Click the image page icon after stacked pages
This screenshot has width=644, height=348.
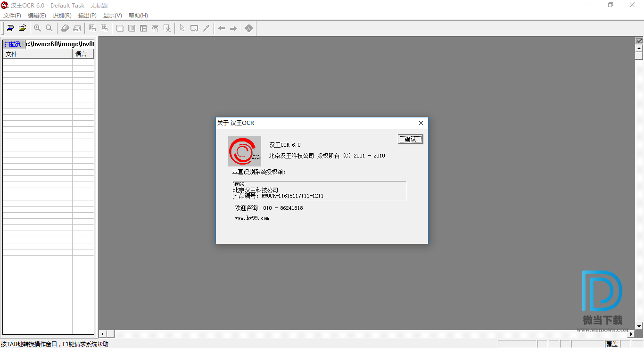[x=77, y=28]
